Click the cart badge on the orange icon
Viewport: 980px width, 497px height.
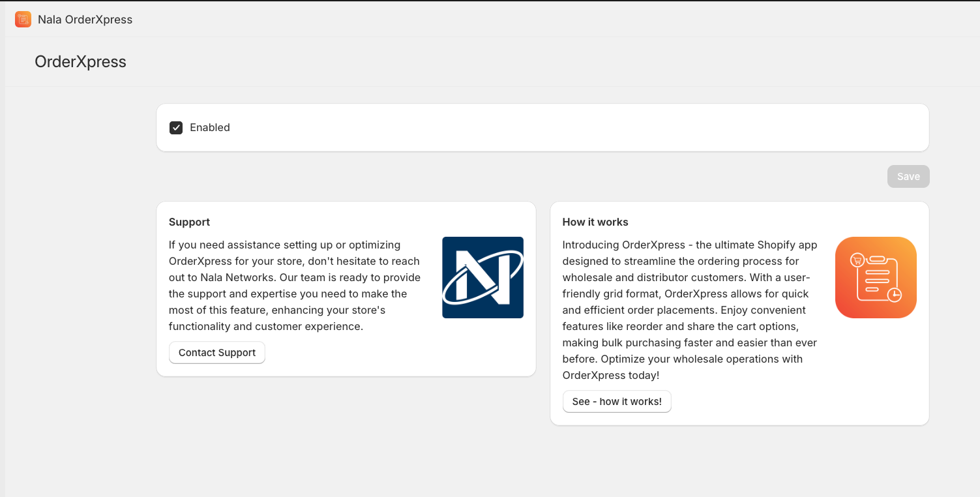click(857, 260)
